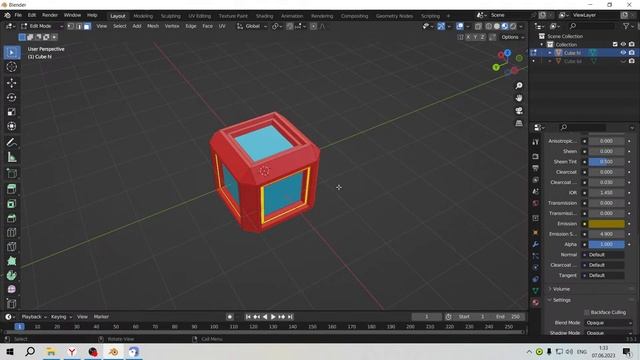Open the Object Data properties tab (green triangle)

point(536,291)
